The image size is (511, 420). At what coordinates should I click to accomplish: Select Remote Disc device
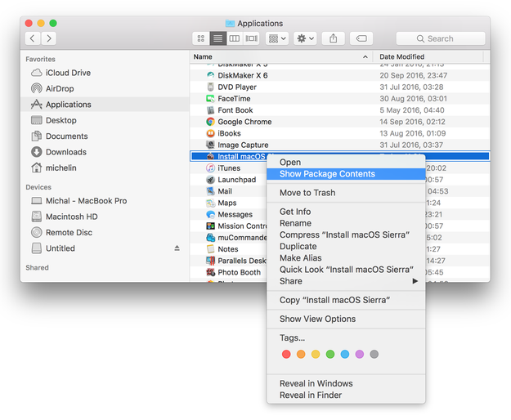[x=105, y=232]
